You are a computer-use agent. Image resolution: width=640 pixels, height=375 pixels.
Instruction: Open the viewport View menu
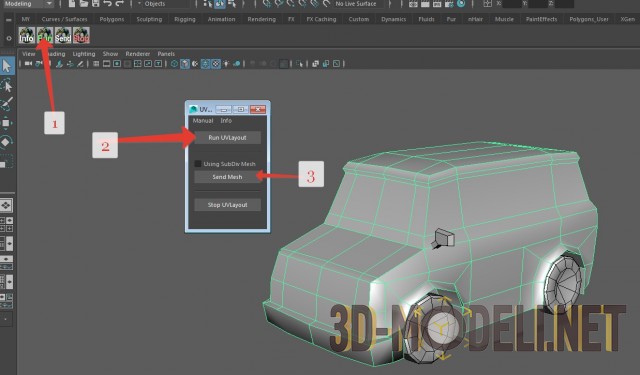coord(29,54)
